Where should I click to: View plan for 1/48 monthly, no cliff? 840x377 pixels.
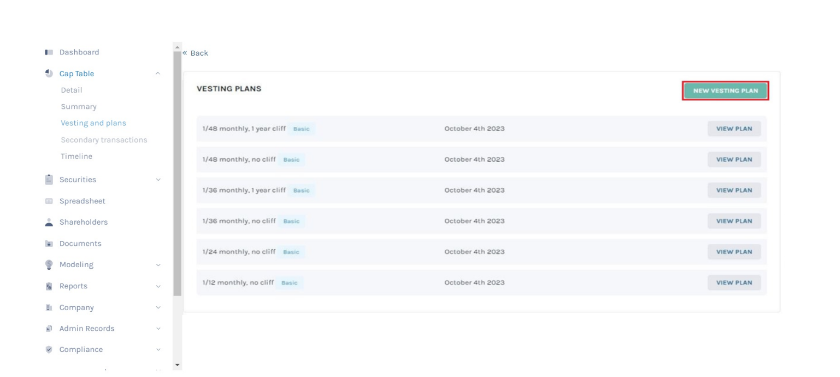(734, 160)
